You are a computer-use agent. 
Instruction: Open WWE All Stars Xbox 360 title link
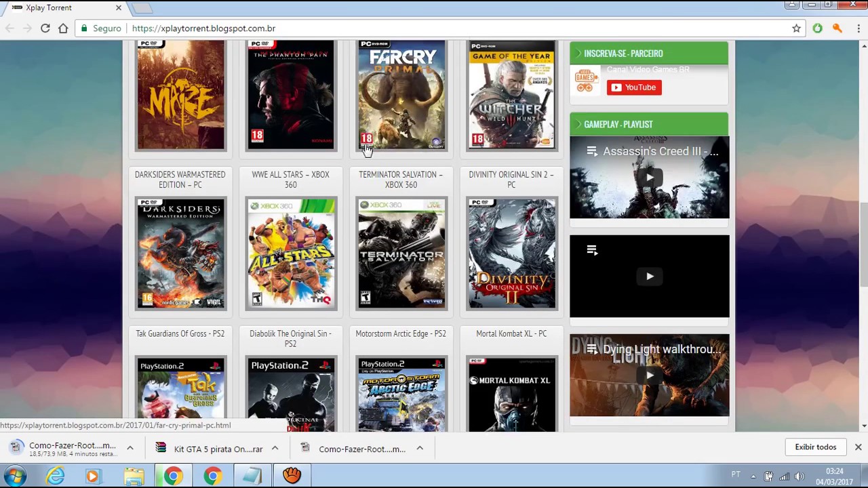point(290,180)
